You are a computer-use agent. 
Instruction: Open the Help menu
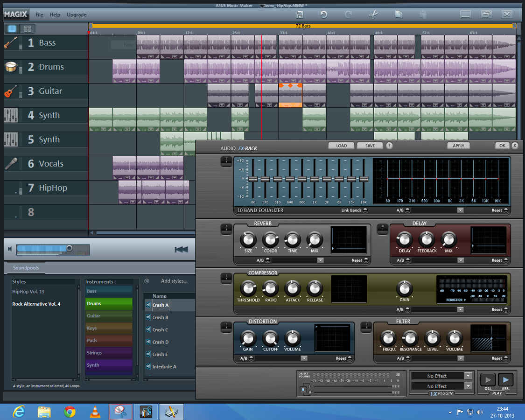pos(55,15)
